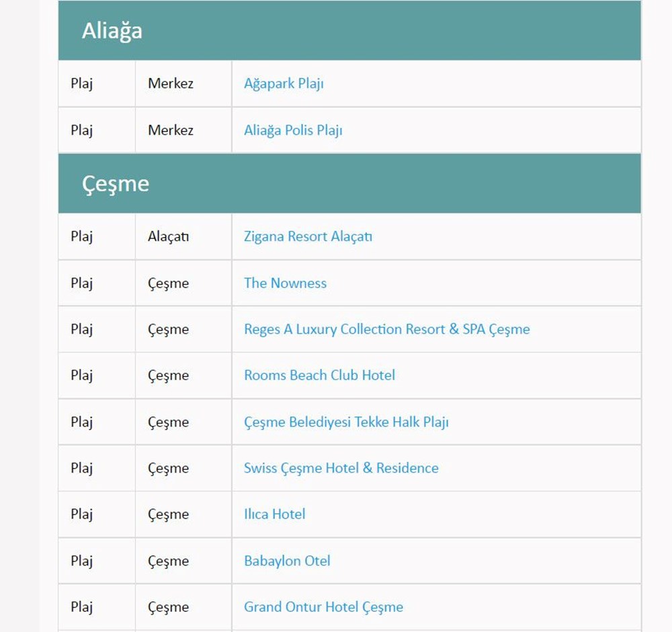Viewport: 672px width, 632px height.
Task: Click Merkez cell in Ağapark Plajı row
Action: pyautogui.click(x=171, y=84)
